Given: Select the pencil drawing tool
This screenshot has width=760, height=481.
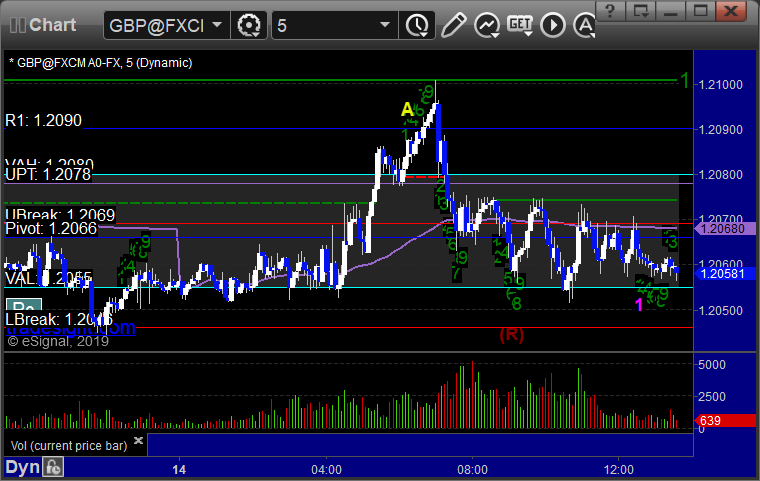Looking at the screenshot, I should click(x=454, y=25).
